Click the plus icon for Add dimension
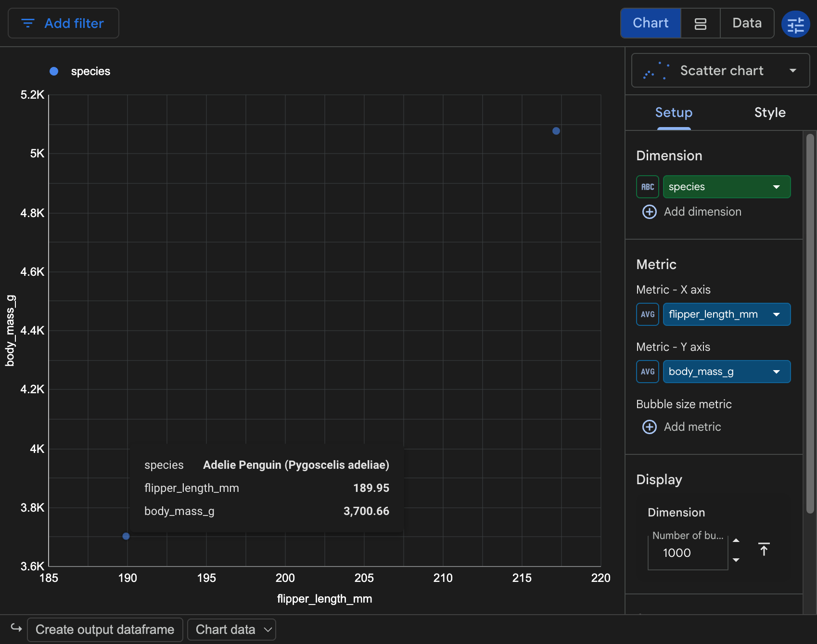The height and width of the screenshot is (644, 817). tap(650, 212)
